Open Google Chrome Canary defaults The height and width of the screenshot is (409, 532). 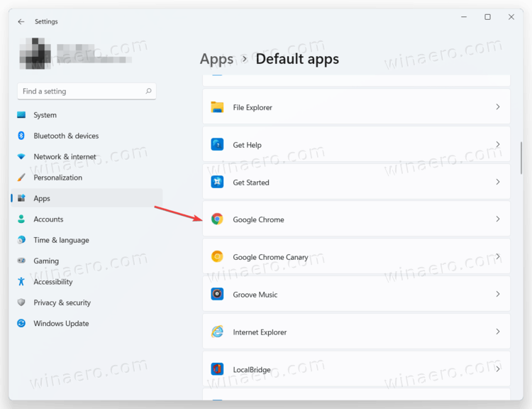click(x=356, y=256)
